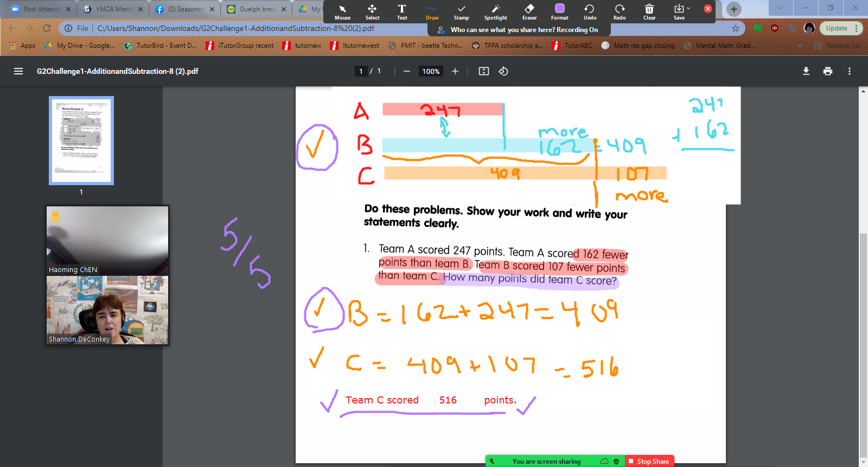Switch to the Eraser tool
This screenshot has height=467, width=868.
(529, 12)
